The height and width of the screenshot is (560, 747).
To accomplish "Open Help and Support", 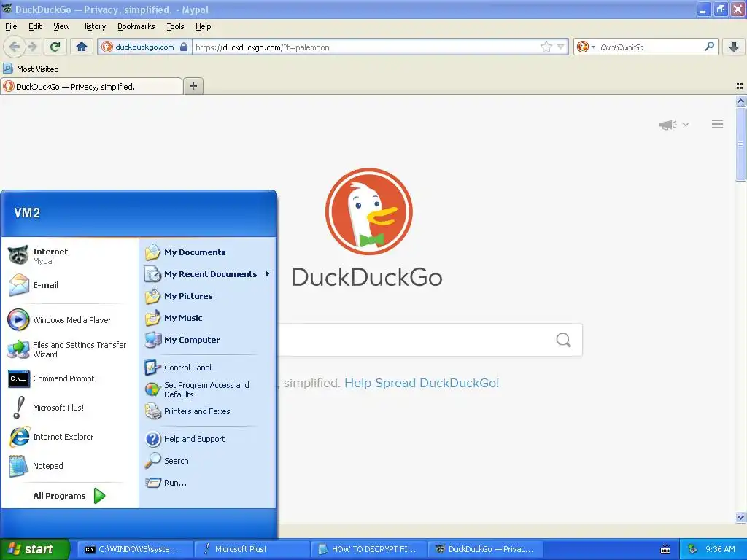I will click(x=207, y=439).
